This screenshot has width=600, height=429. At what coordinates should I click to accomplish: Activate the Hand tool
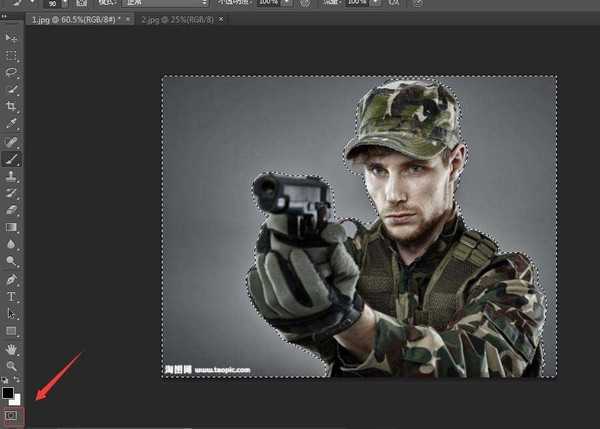[x=12, y=350]
